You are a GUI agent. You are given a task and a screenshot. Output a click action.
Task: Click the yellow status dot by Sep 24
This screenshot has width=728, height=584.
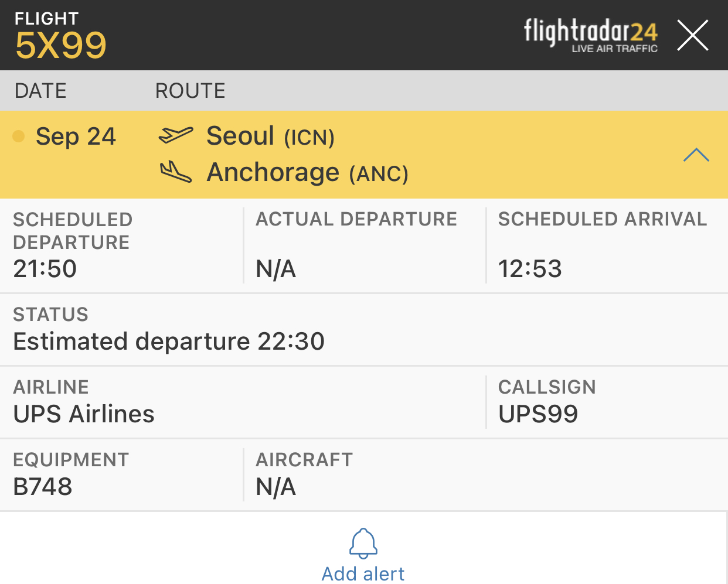pos(19,136)
